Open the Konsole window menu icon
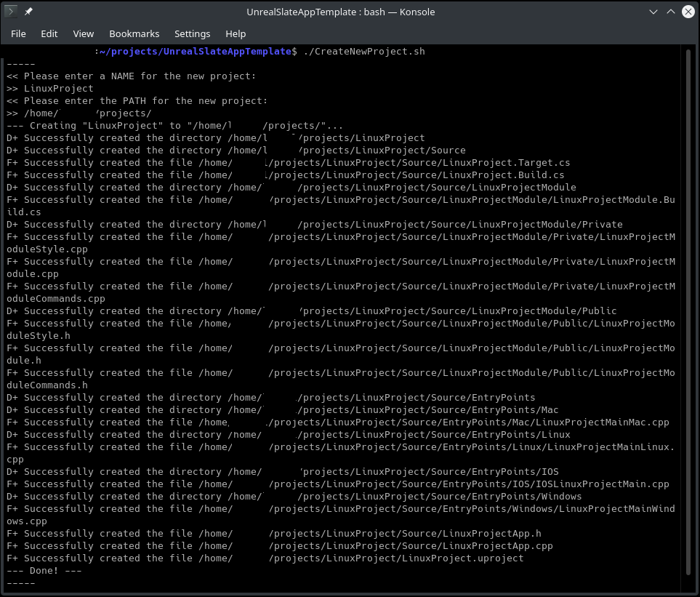The height and width of the screenshot is (597, 700). pyautogui.click(x=11, y=12)
